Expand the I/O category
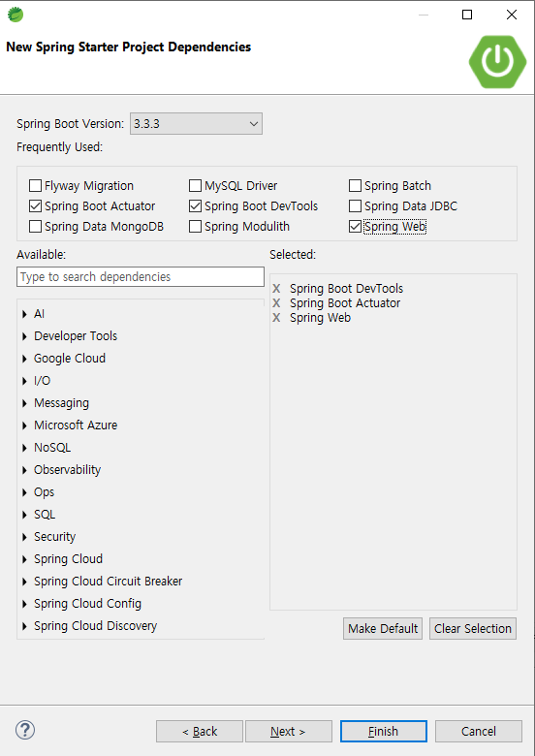 (24, 381)
